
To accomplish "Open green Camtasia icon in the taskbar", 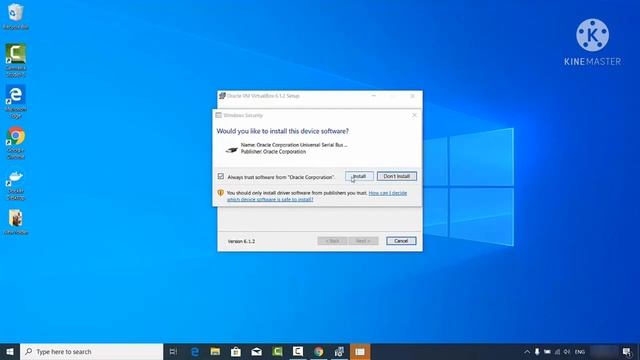I will pyautogui.click(x=277, y=351).
